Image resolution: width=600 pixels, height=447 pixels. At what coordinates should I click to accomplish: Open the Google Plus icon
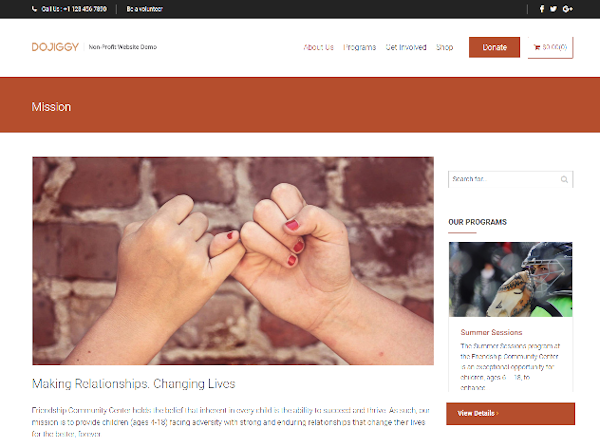567,9
